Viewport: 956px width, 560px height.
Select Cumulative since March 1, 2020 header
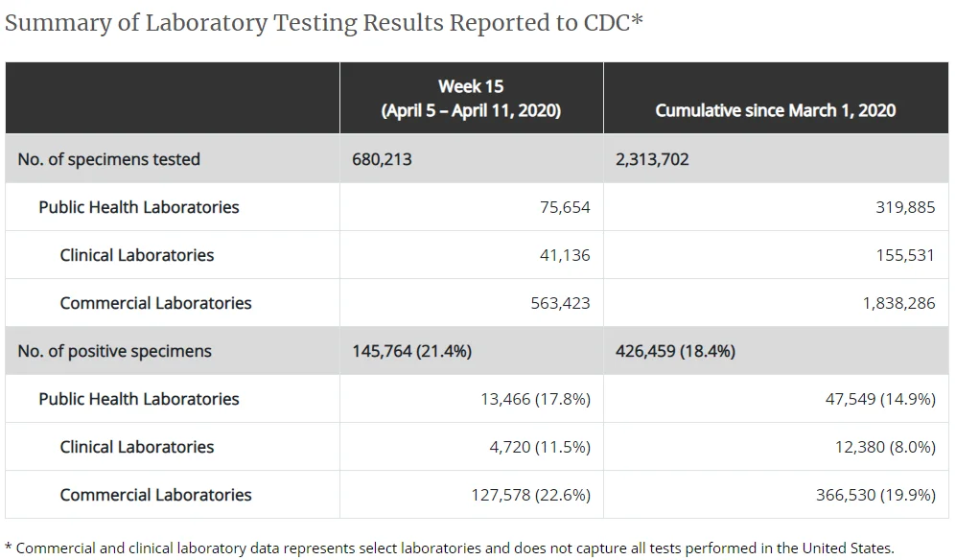(x=776, y=110)
